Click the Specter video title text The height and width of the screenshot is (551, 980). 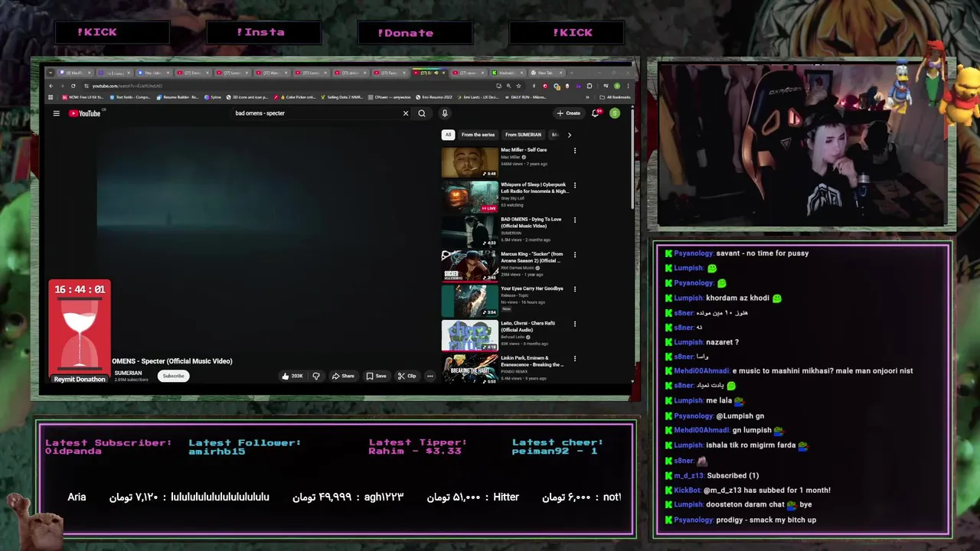pos(172,361)
